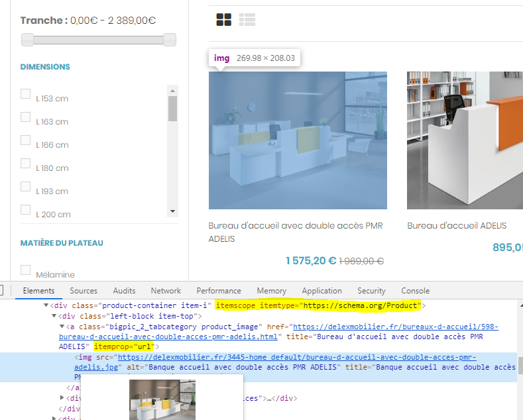This screenshot has height=420, width=523.
Task: Open the Bureau d'accueil ADELIS product title
Action: pyautogui.click(x=457, y=226)
